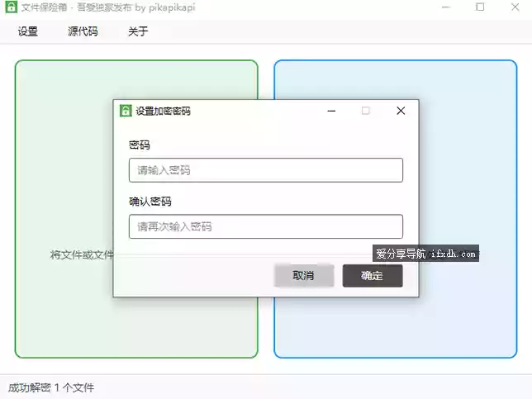The image size is (532, 399).
Task: Focus the 请输入密码 password field
Action: coord(266,170)
